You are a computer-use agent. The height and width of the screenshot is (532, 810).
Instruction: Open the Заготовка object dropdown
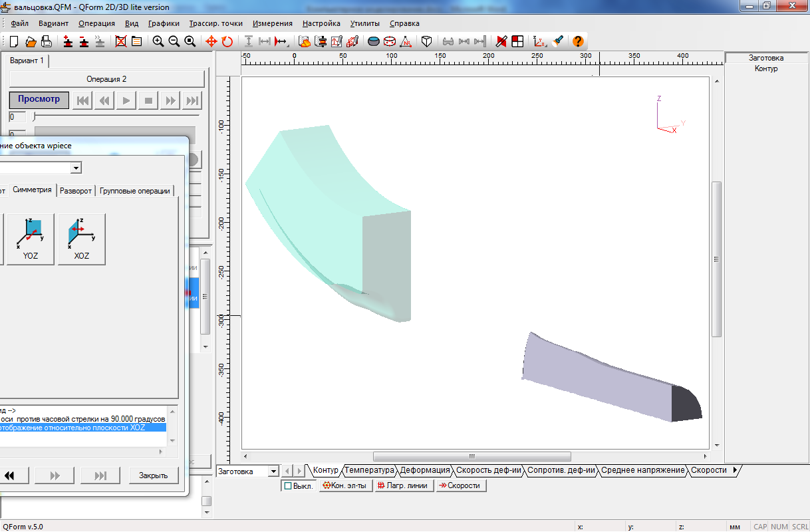(273, 471)
